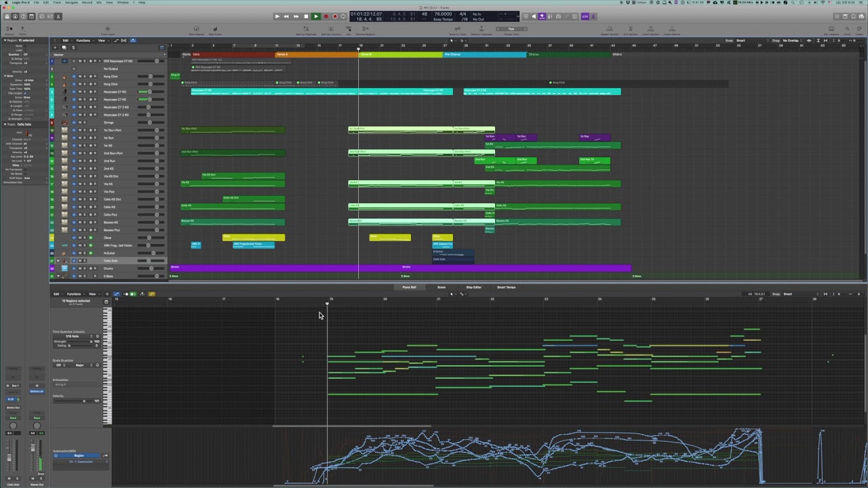The image size is (868, 488).
Task: Rewind using the transport rewind button
Action: [286, 16]
